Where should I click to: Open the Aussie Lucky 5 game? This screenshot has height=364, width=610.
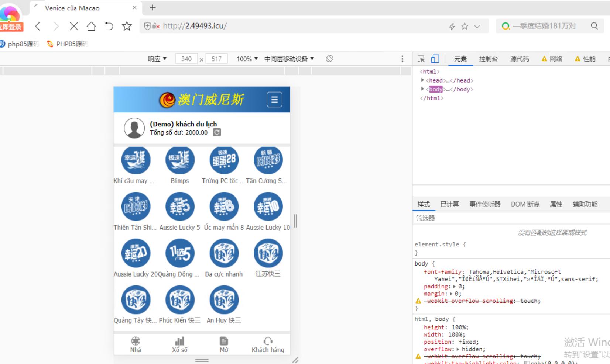click(180, 207)
